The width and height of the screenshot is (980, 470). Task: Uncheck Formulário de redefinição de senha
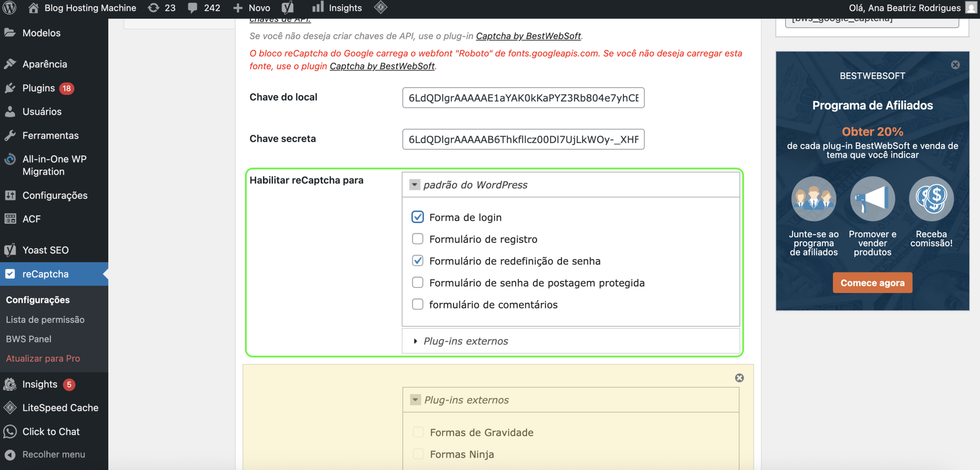417,260
